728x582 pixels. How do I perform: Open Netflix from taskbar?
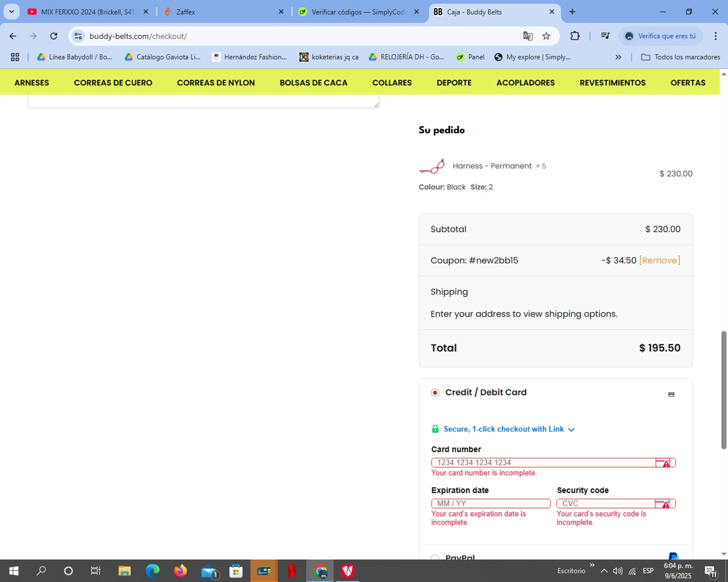coord(292,571)
